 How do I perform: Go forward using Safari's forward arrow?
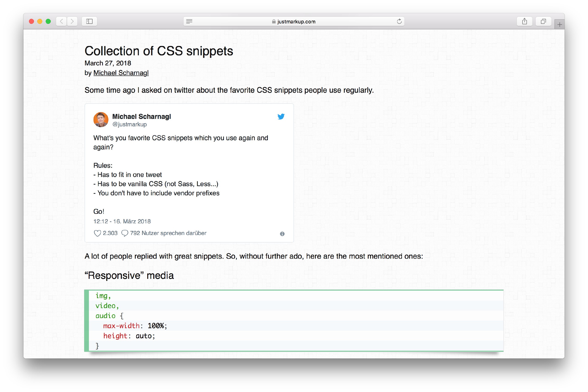[72, 21]
